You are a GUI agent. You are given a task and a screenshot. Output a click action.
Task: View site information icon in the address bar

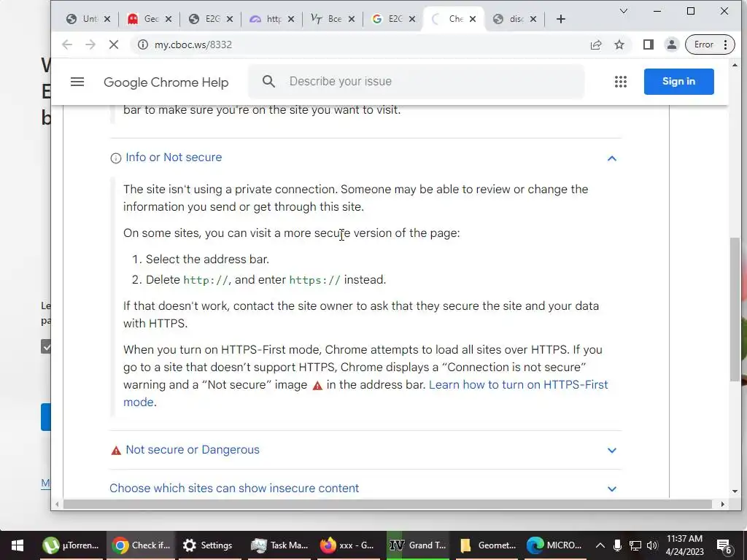[x=142, y=44]
